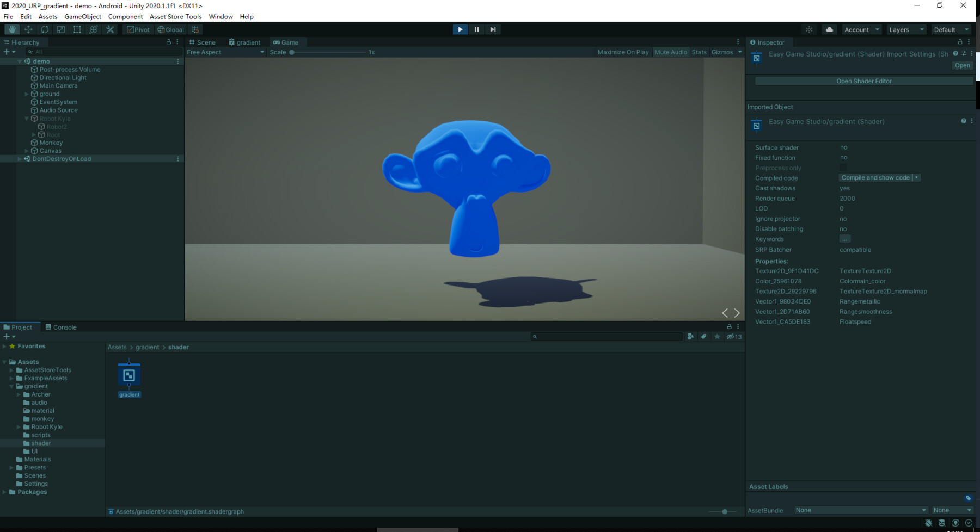Select the Rotate tool
The width and height of the screenshot is (980, 532).
[x=45, y=29]
